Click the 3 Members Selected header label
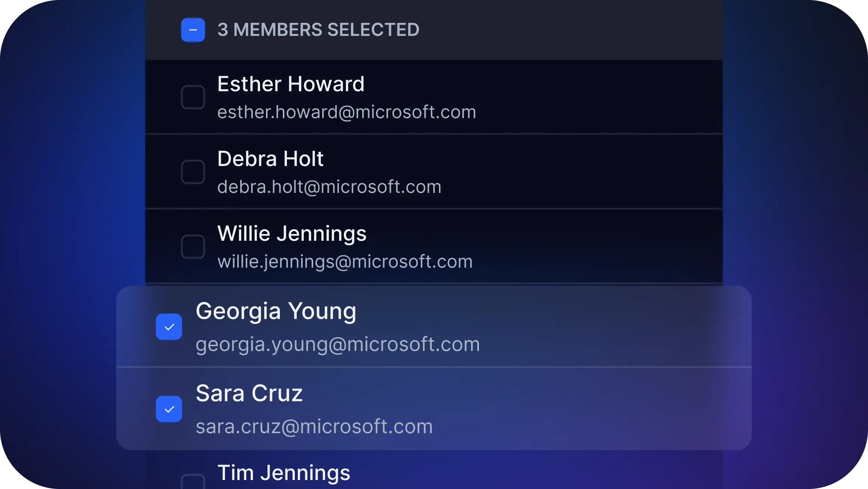 pyautogui.click(x=318, y=30)
